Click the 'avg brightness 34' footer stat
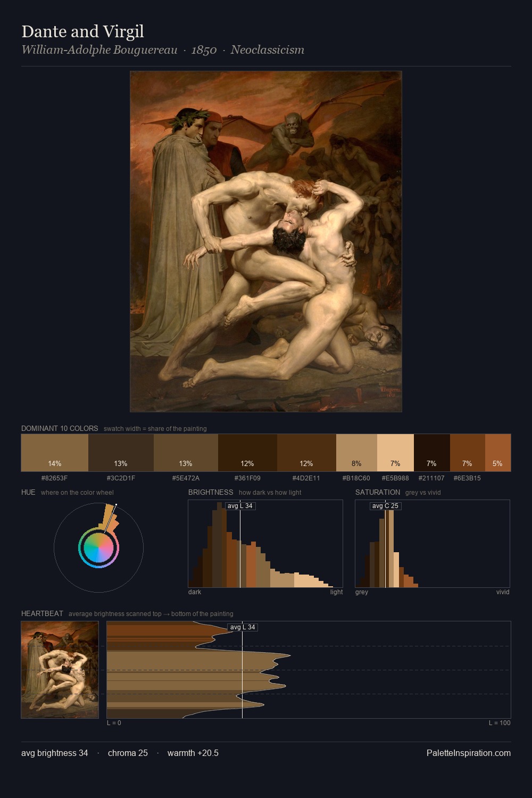532x798 pixels. click(55, 753)
